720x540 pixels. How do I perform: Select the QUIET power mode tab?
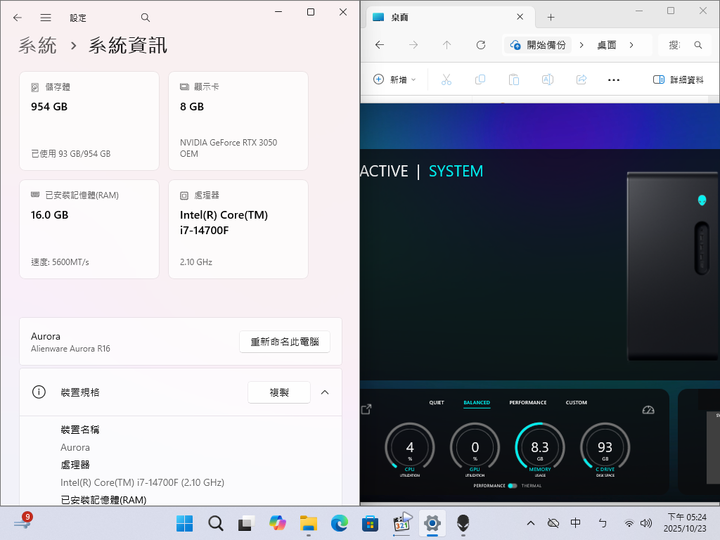click(x=436, y=402)
